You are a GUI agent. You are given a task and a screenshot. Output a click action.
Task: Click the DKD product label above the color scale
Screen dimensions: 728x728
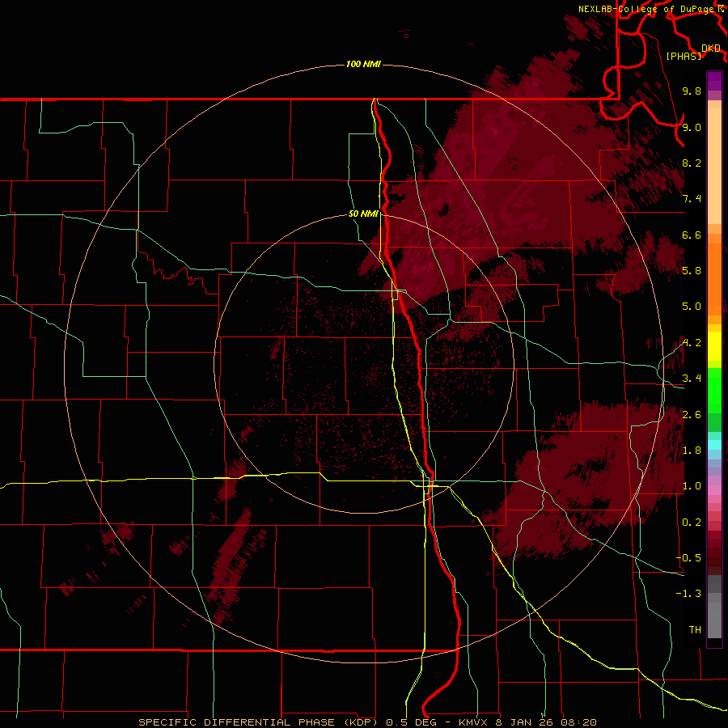[x=710, y=49]
